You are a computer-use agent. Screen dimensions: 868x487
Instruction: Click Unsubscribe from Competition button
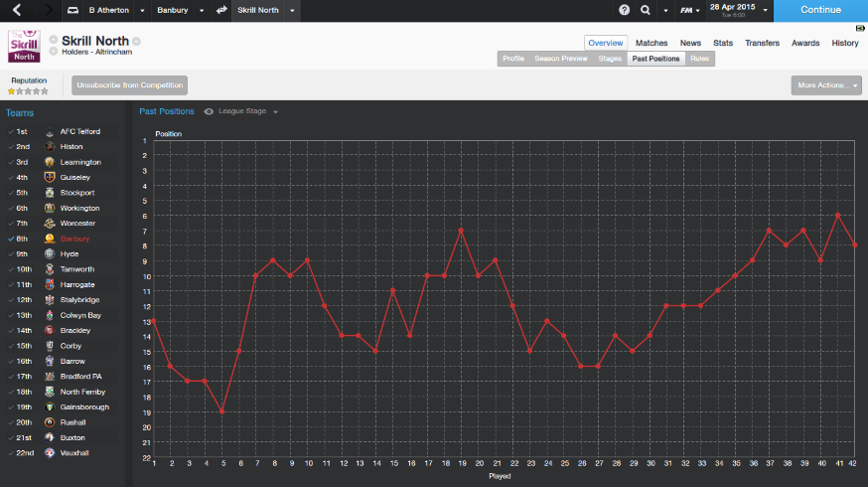point(129,85)
